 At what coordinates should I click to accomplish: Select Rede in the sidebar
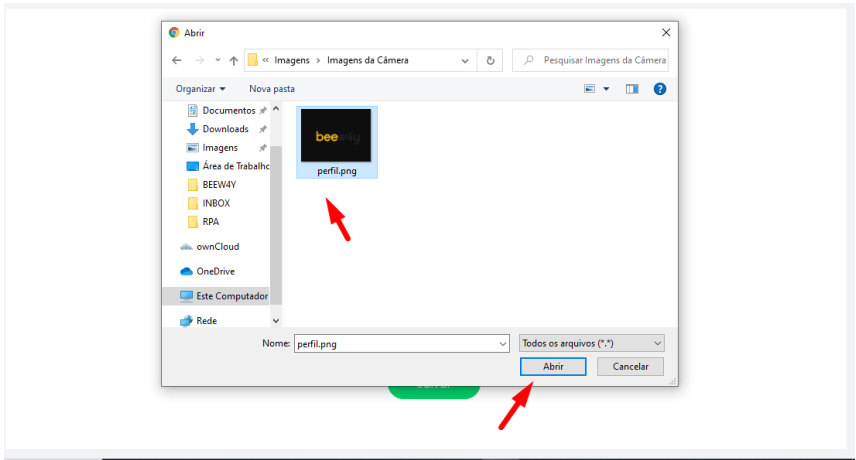click(199, 321)
